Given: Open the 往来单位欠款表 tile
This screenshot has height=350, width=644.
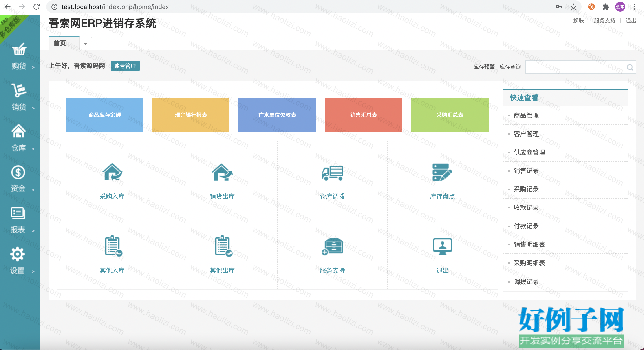Looking at the screenshot, I should click(x=277, y=115).
